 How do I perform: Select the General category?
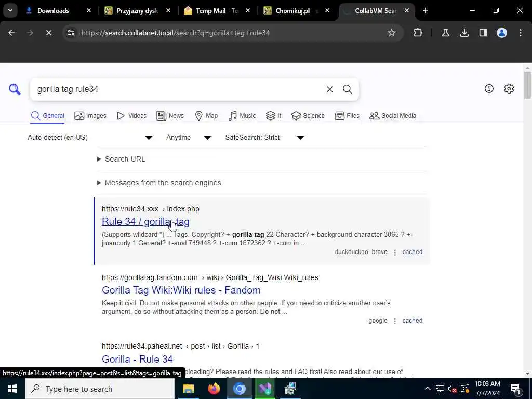pyautogui.click(x=47, y=116)
